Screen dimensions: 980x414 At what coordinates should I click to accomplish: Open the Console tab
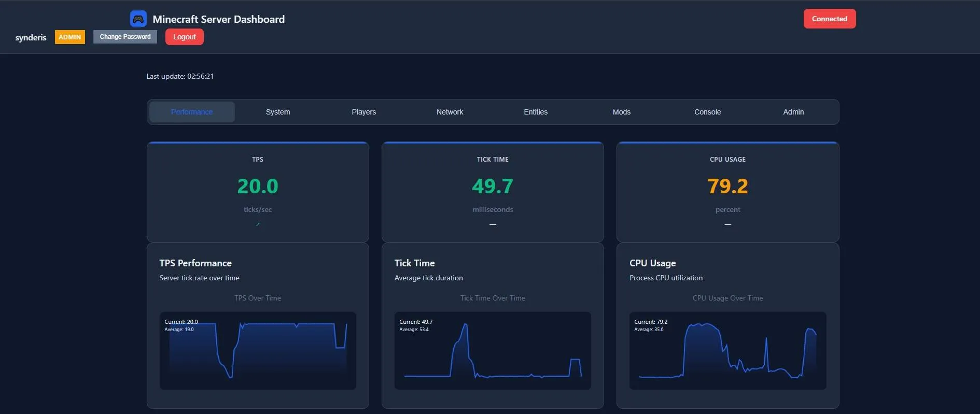click(x=708, y=112)
